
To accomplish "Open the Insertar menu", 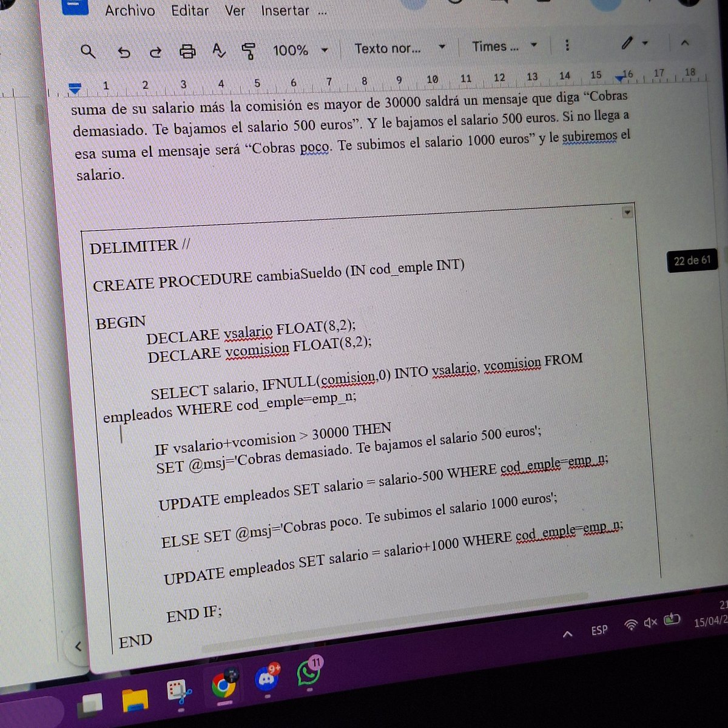I will pyautogui.click(x=285, y=11).
